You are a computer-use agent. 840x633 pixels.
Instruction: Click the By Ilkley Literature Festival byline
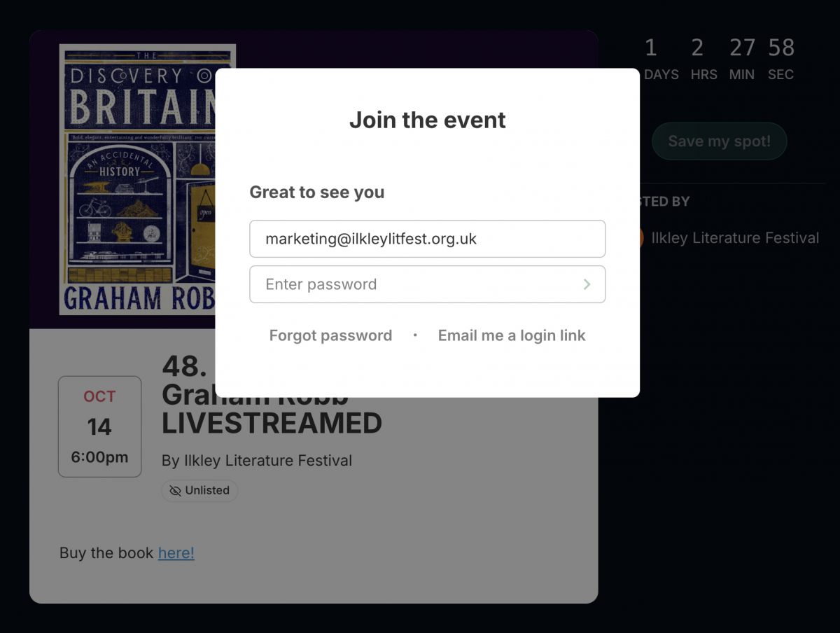coord(256,461)
